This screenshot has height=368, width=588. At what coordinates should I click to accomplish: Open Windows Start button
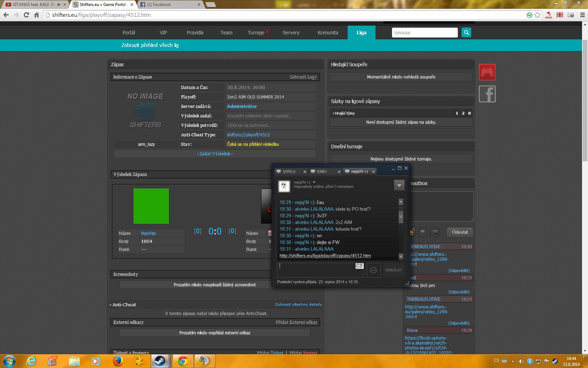point(9,361)
